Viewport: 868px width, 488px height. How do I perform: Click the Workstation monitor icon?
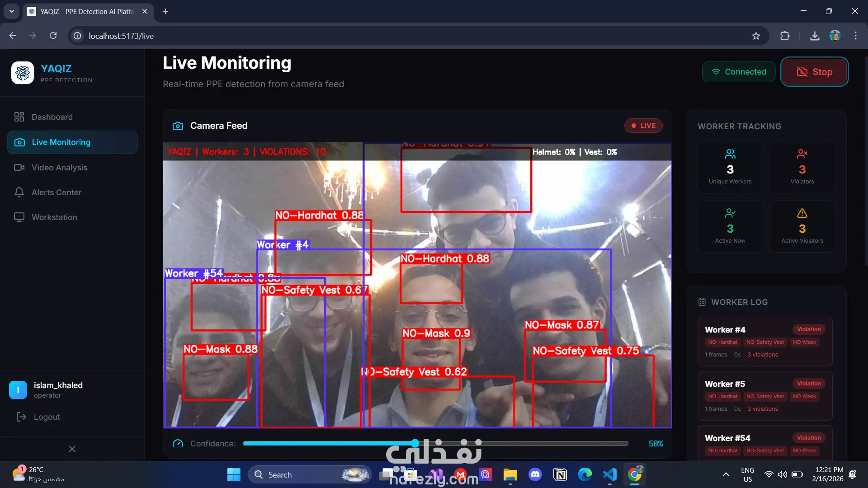pos(19,217)
